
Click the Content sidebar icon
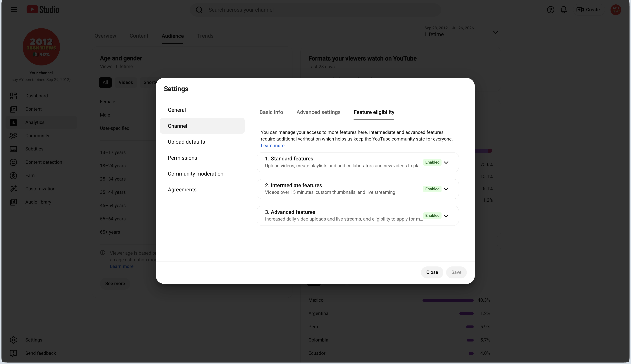[x=13, y=109]
